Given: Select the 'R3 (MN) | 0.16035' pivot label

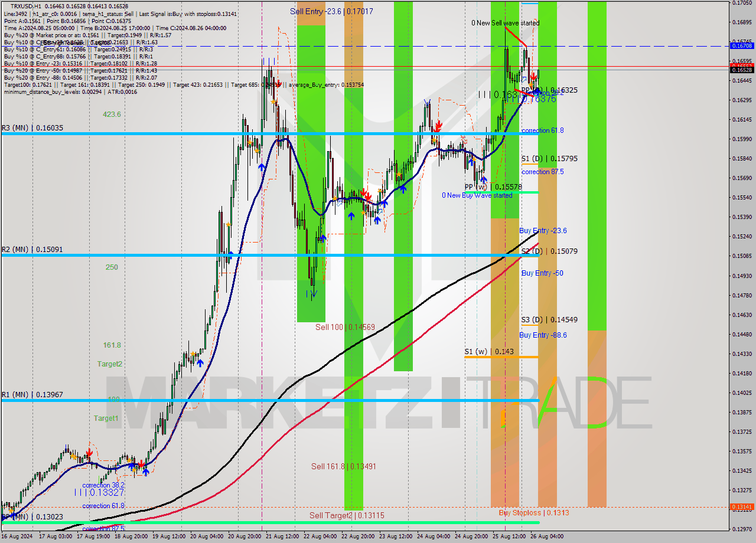Looking at the screenshot, I should 32,127.
